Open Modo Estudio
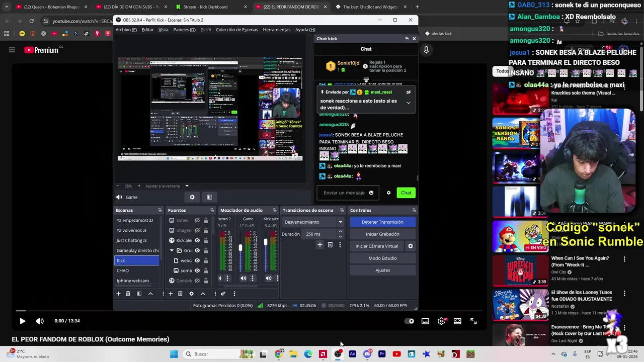Image resolution: width=644 pixels, height=362 pixels. point(382,258)
